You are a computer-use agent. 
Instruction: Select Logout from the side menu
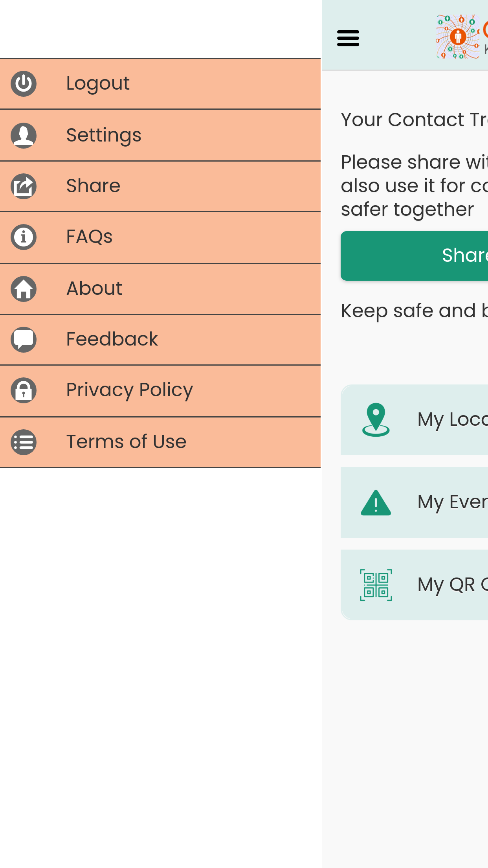point(97,83)
